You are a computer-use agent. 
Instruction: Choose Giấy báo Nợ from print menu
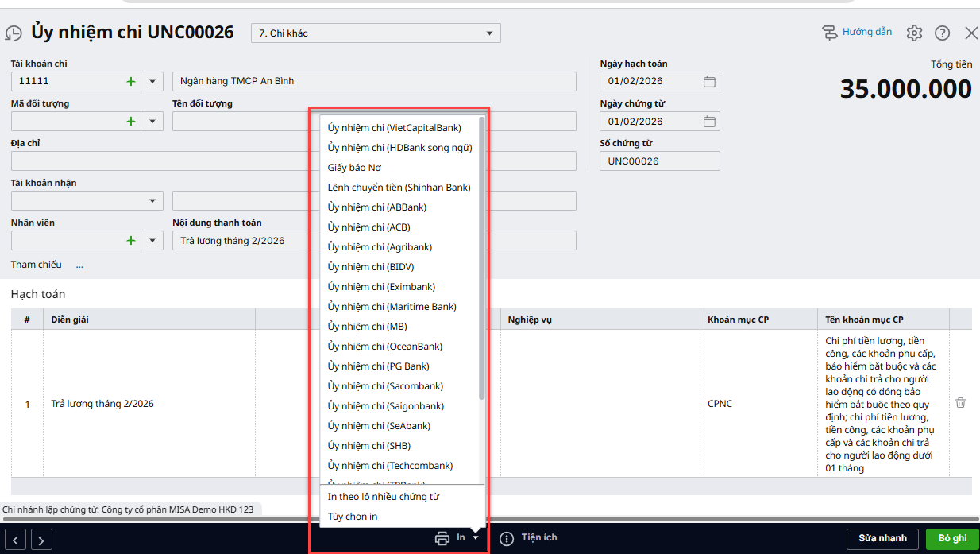(x=354, y=168)
